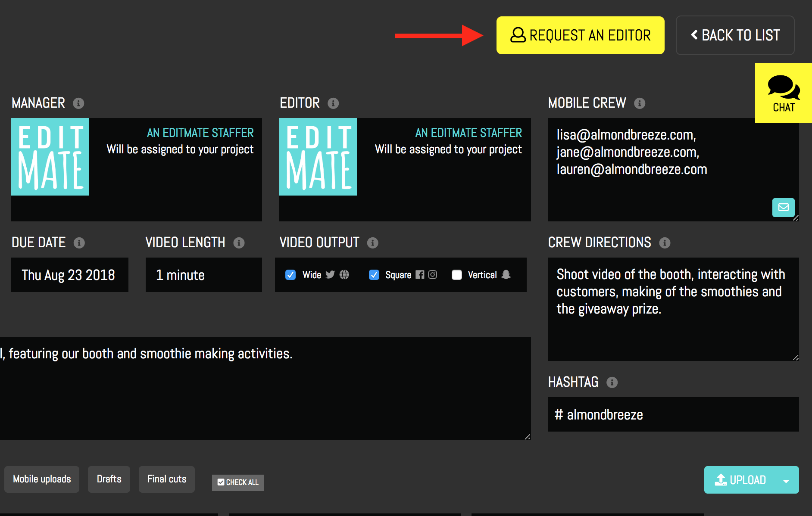Click the Instagram icon next to Square
812x516 pixels.
click(x=433, y=275)
